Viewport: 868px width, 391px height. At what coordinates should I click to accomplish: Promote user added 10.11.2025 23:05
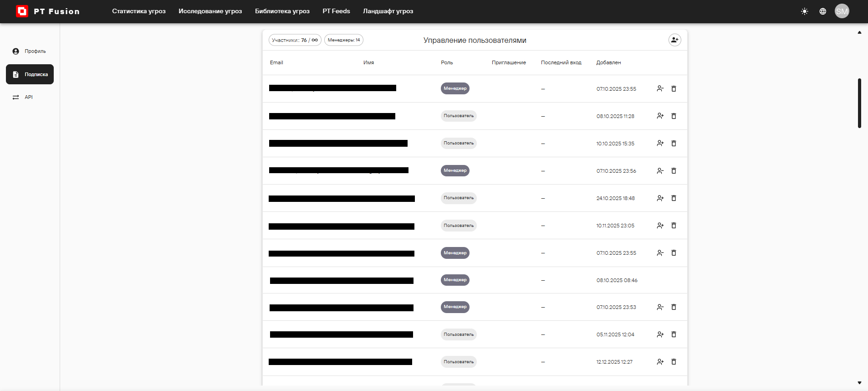pyautogui.click(x=660, y=226)
